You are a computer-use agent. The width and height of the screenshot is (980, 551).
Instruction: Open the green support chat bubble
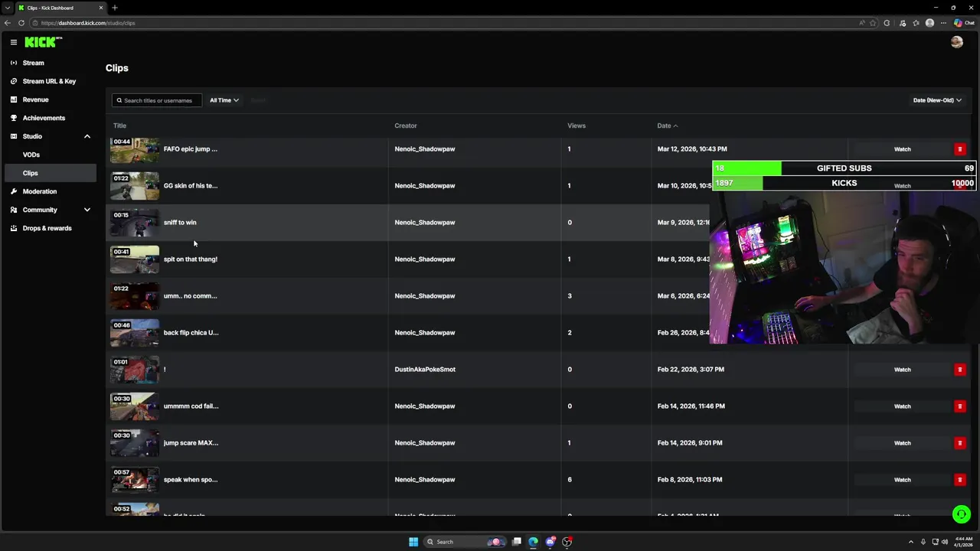[961, 514]
